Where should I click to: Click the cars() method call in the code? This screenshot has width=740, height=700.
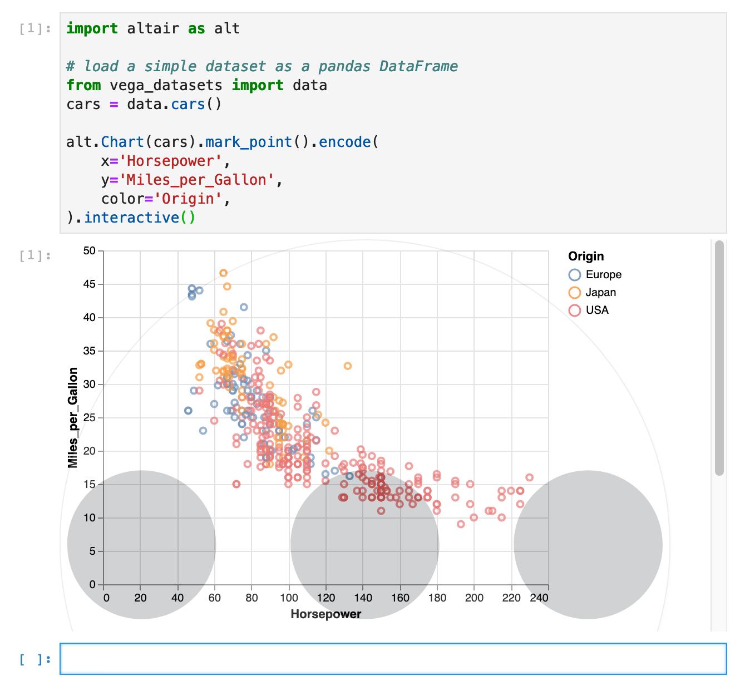[188, 103]
